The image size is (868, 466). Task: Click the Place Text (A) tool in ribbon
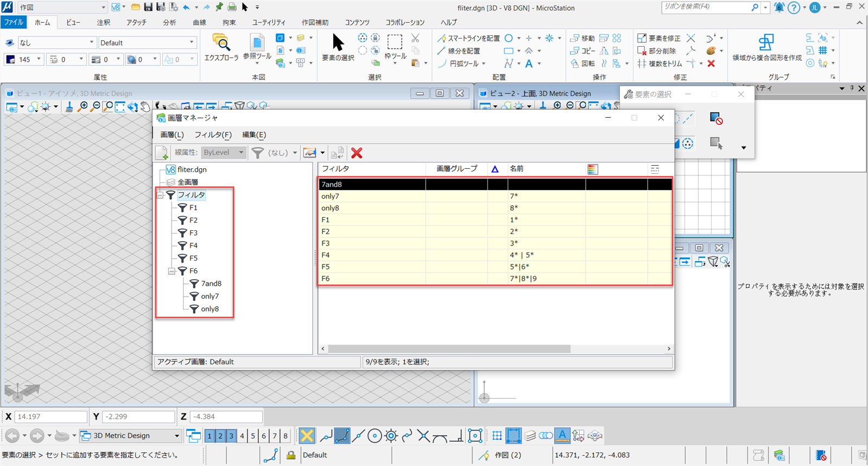[x=529, y=64]
